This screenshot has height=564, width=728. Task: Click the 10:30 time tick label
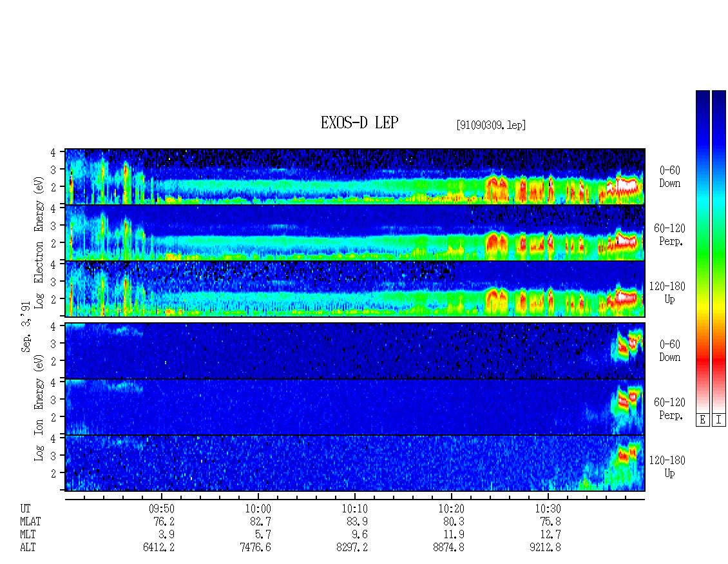tap(548, 509)
